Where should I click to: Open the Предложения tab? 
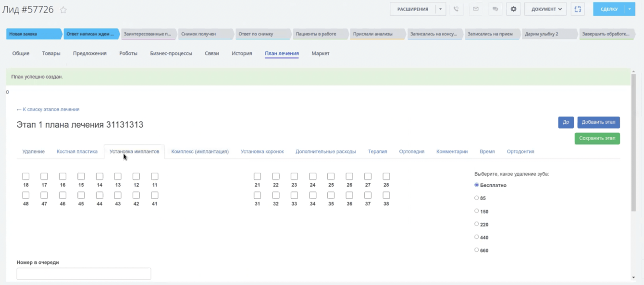click(90, 53)
